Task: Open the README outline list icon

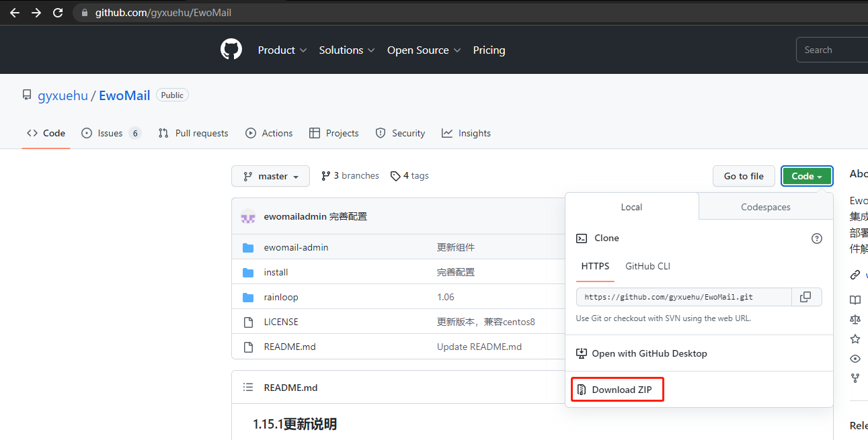Action: (248, 388)
